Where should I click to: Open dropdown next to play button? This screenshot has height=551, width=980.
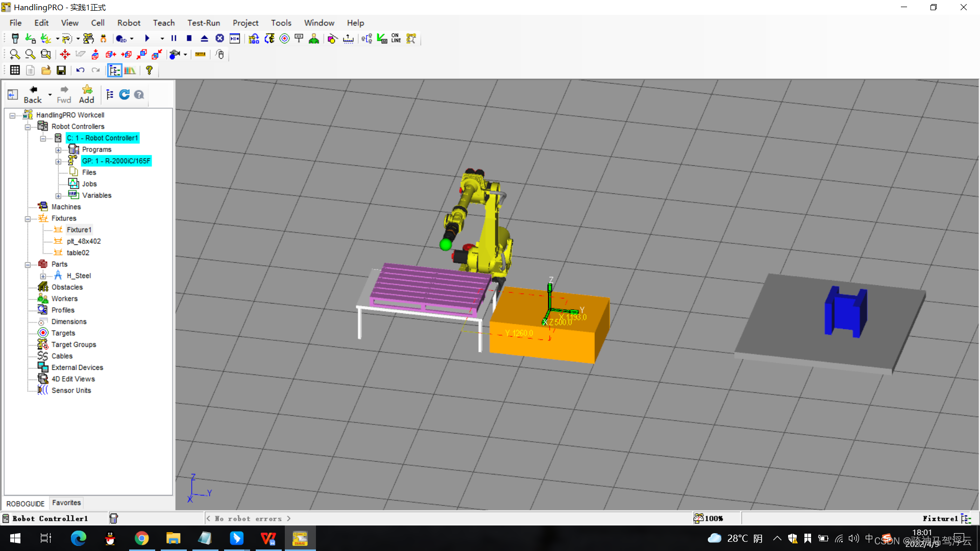pyautogui.click(x=162, y=39)
